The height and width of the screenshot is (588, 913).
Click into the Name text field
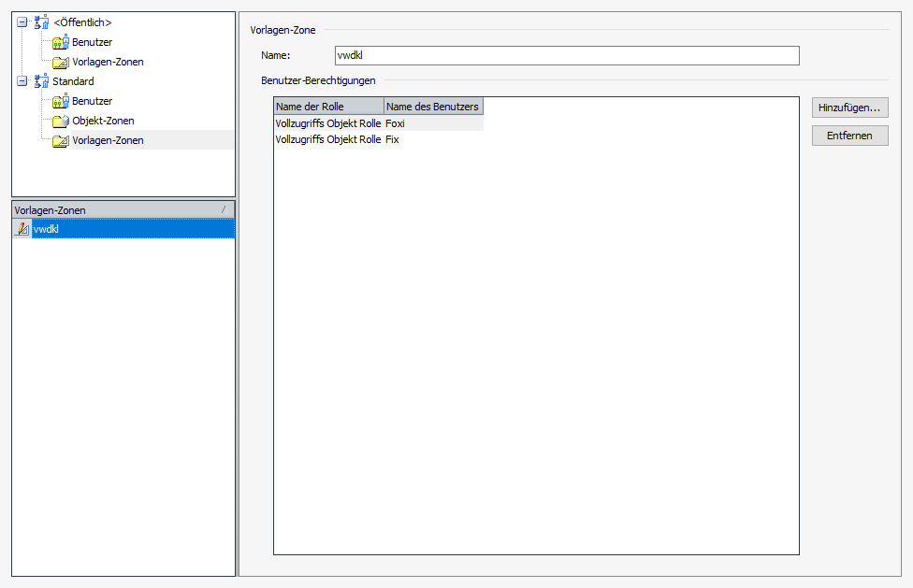[566, 56]
